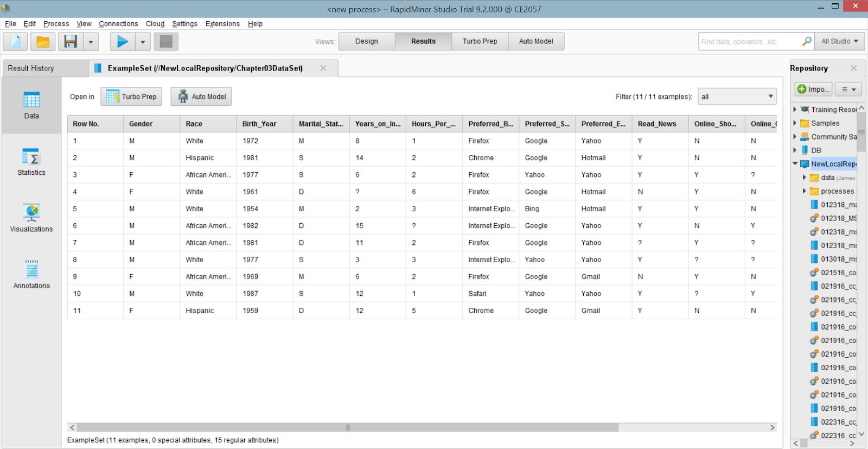
Task: Open the example filter dropdown showing all
Action: click(737, 97)
